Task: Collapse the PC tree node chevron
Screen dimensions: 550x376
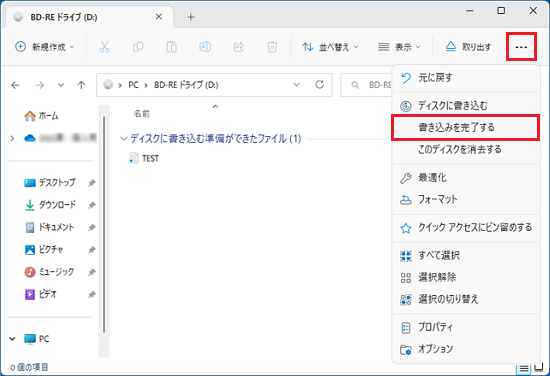Action: click(x=12, y=339)
